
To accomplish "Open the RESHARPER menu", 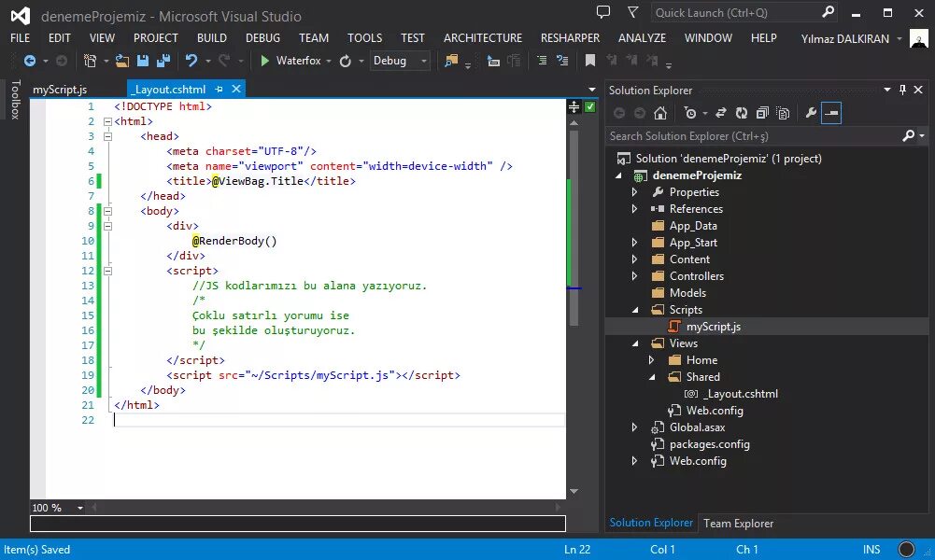I will [x=570, y=38].
